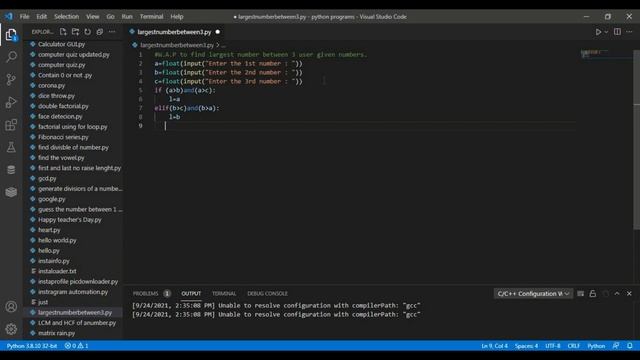Screen dimensions: 640x360
Task: Open the View menu
Action: pos(93,17)
